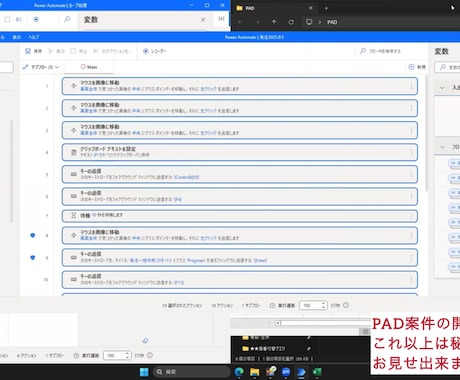Screen dimensions: 460x380
Task: Click the Stop (停止) square icon
Action: tap(73, 51)
